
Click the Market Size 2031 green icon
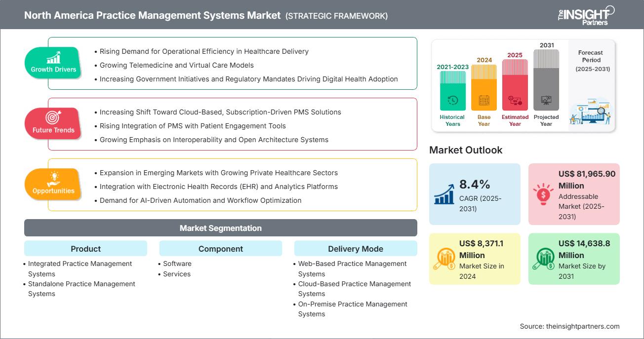[543, 259]
